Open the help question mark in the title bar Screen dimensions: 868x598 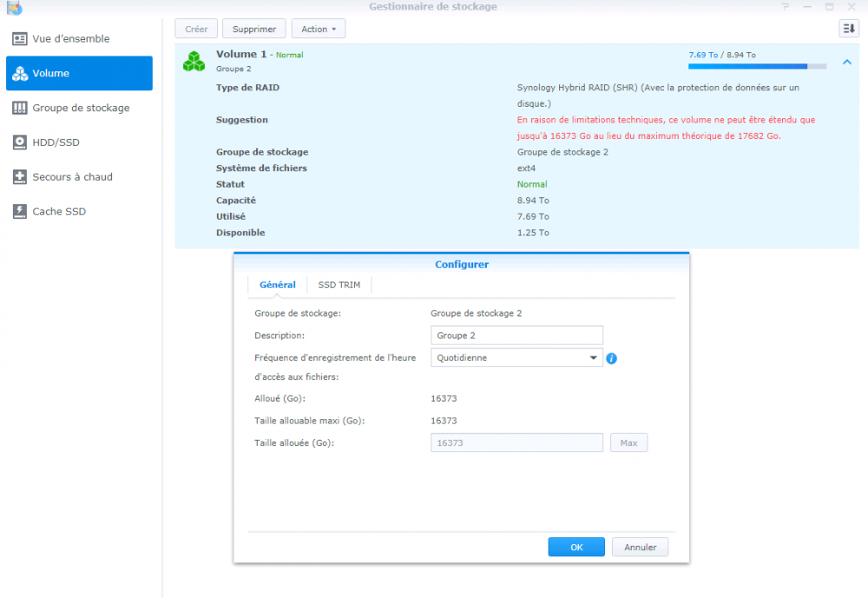[x=785, y=7]
